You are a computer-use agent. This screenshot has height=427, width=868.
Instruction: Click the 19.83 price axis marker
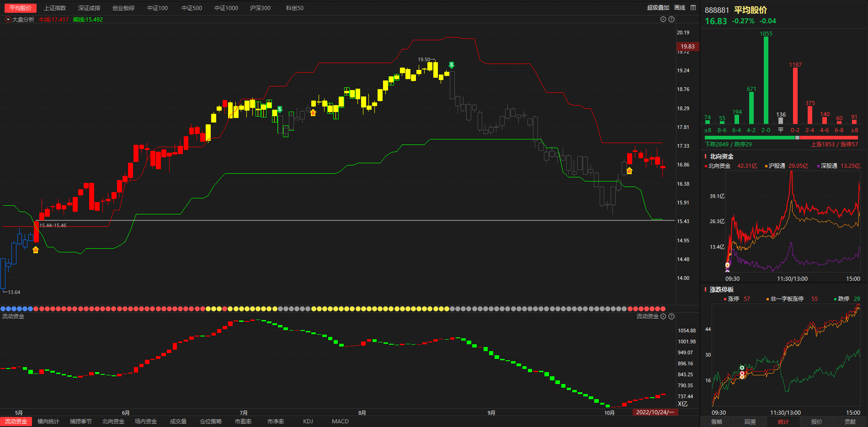point(687,47)
